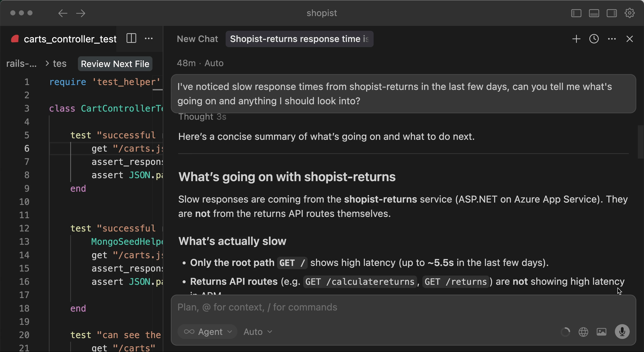Image resolution: width=644 pixels, height=352 pixels.
Task: Enable web search via the globe icon
Action: (x=583, y=332)
